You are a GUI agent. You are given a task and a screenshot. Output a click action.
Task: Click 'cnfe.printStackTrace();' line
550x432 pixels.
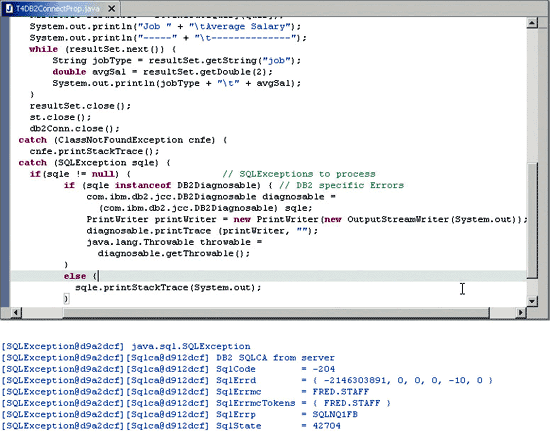click(x=94, y=151)
